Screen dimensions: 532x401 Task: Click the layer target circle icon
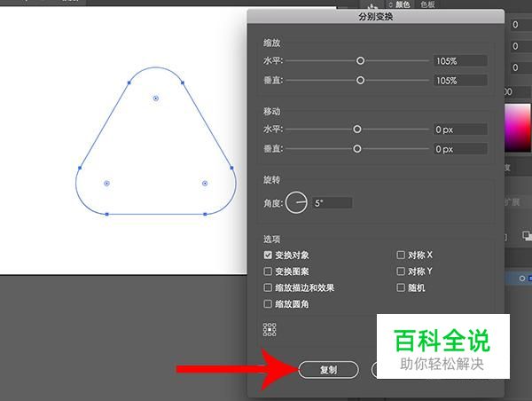pyautogui.click(x=522, y=279)
